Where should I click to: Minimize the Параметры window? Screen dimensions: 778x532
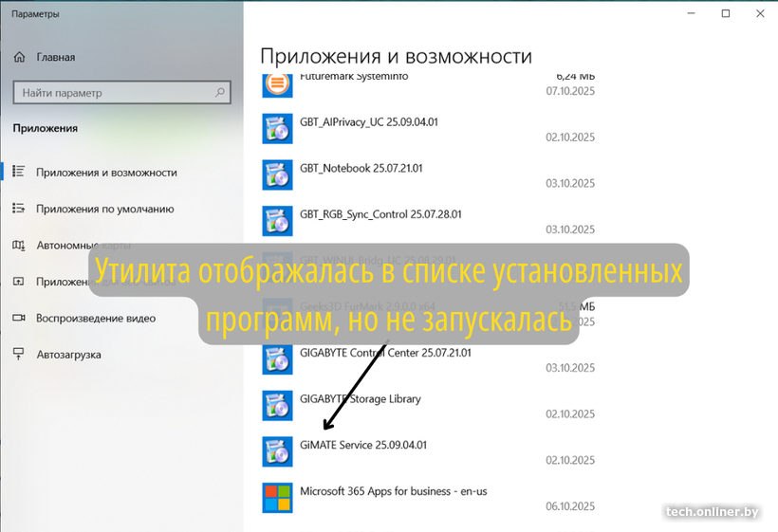click(691, 13)
